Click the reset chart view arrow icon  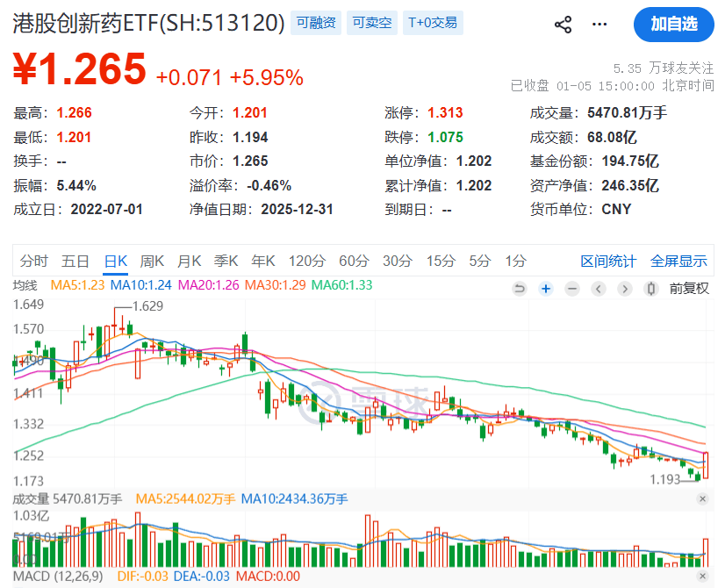[x=519, y=288]
